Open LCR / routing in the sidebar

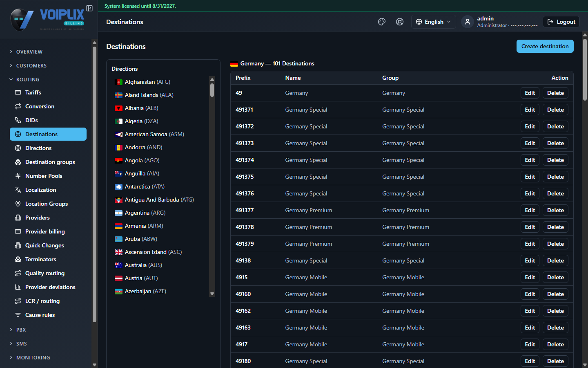[48, 301]
